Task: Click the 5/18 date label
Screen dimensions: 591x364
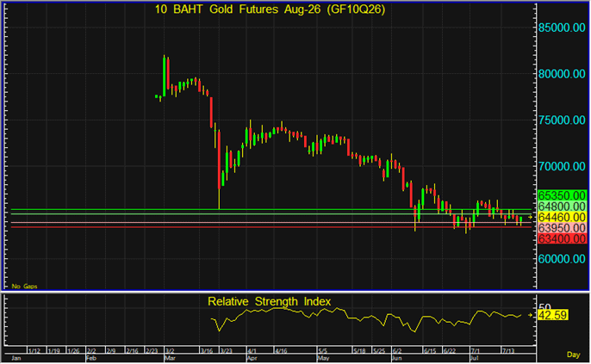Action: pyautogui.click(x=359, y=351)
